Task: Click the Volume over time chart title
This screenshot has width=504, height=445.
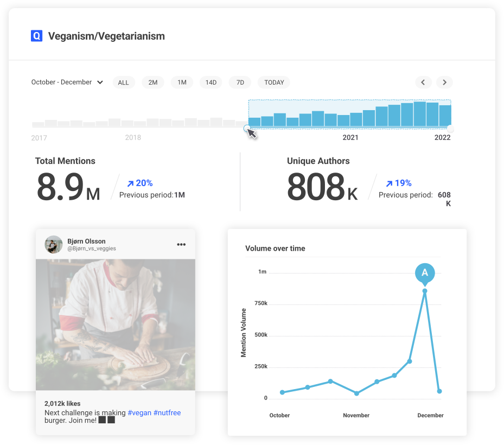Action: 275,248
